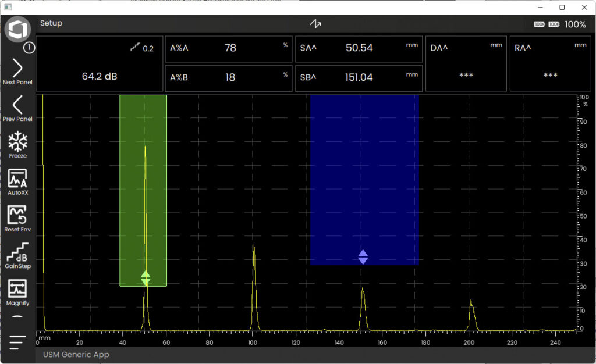Click the 0.2 gain step value

point(148,49)
